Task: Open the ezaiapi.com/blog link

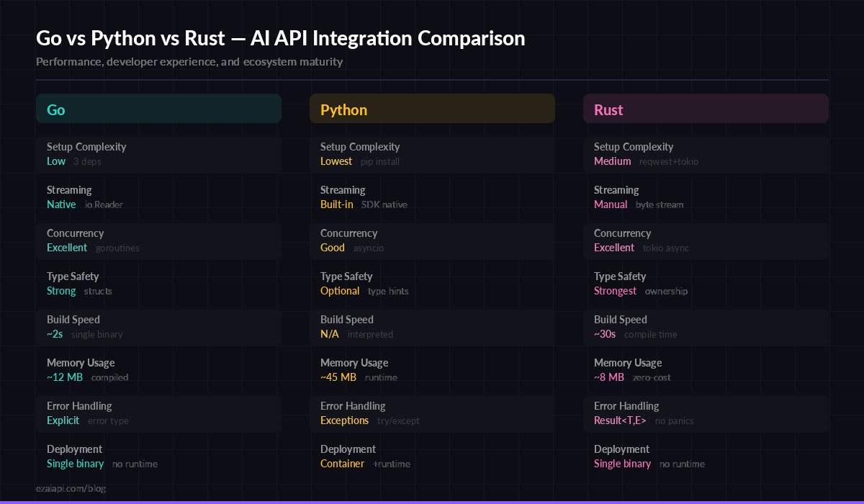Action: 71,488
